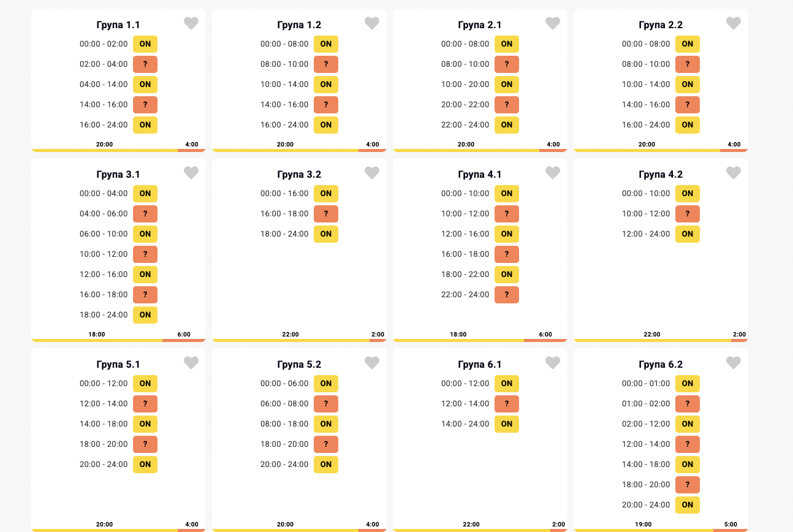Mark Група 2.1 as favorite

553,23
